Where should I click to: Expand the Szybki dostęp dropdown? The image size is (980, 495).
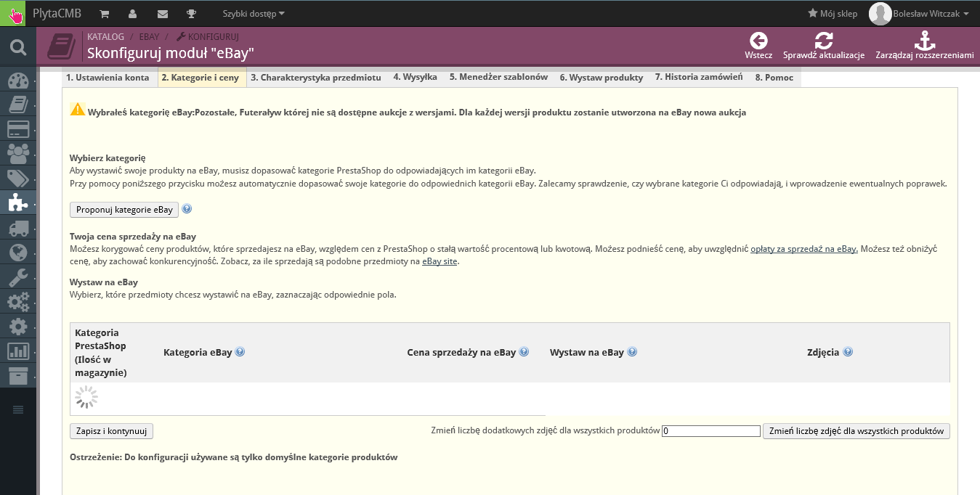click(254, 14)
